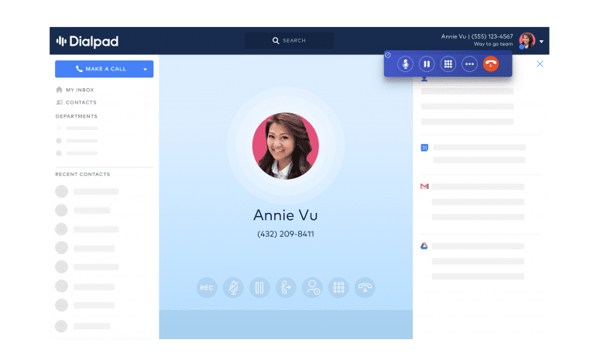This screenshot has width=604, height=364.
Task: Open the bottom dial keypad icon
Action: pos(338,287)
